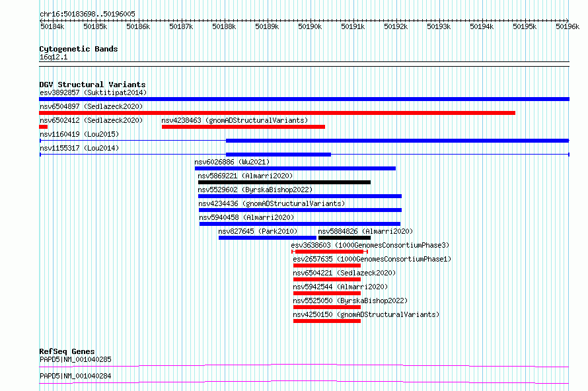This screenshot has width=588, height=391.
Task: Click the 50191k ruler tick label
Action: (x=353, y=26)
